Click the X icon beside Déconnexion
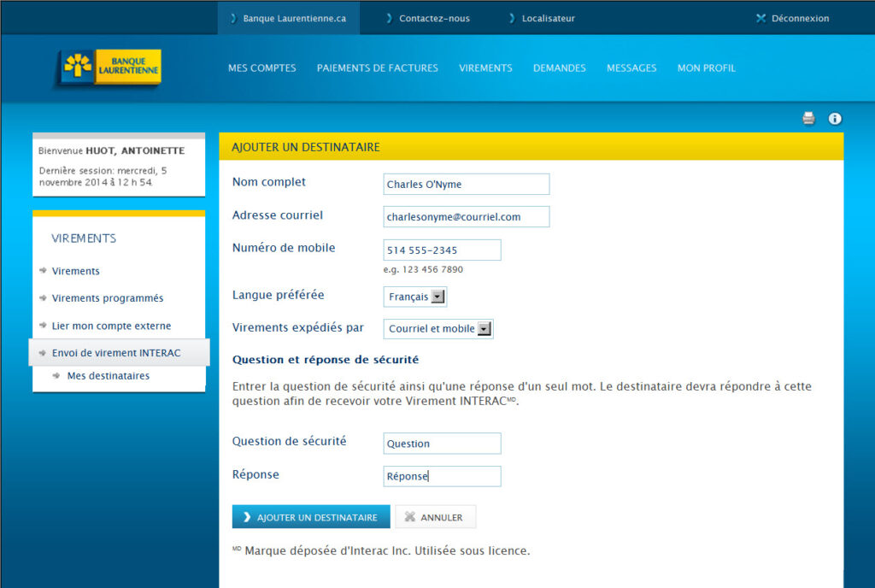This screenshot has width=875, height=588. pos(761,17)
